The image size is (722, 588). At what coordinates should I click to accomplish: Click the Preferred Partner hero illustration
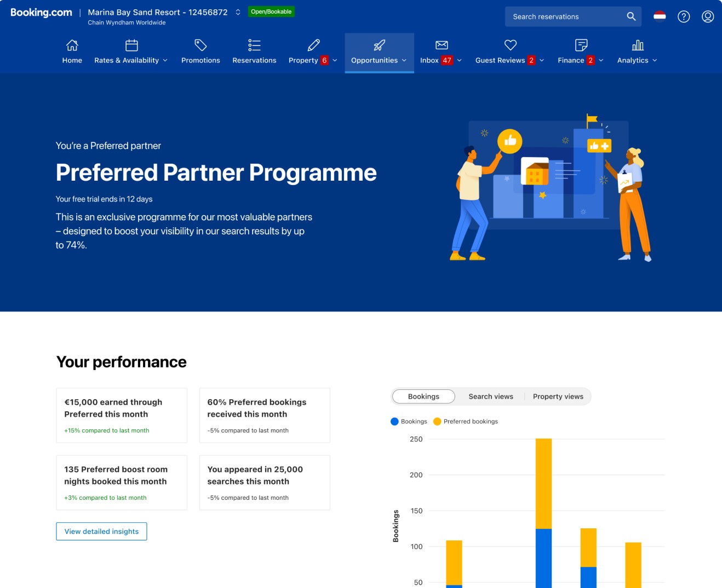[552, 188]
